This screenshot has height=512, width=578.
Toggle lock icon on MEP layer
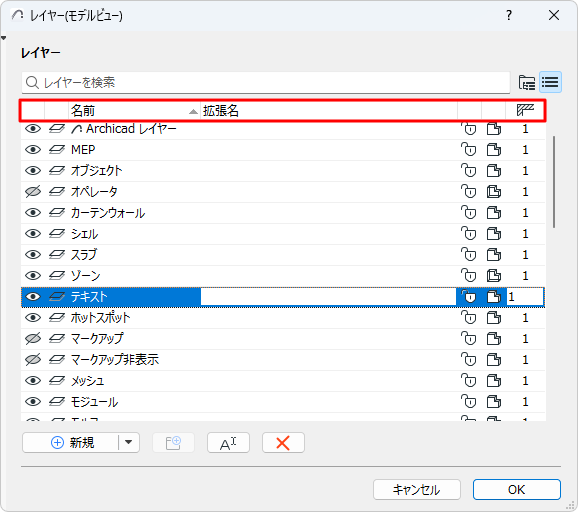(469, 150)
